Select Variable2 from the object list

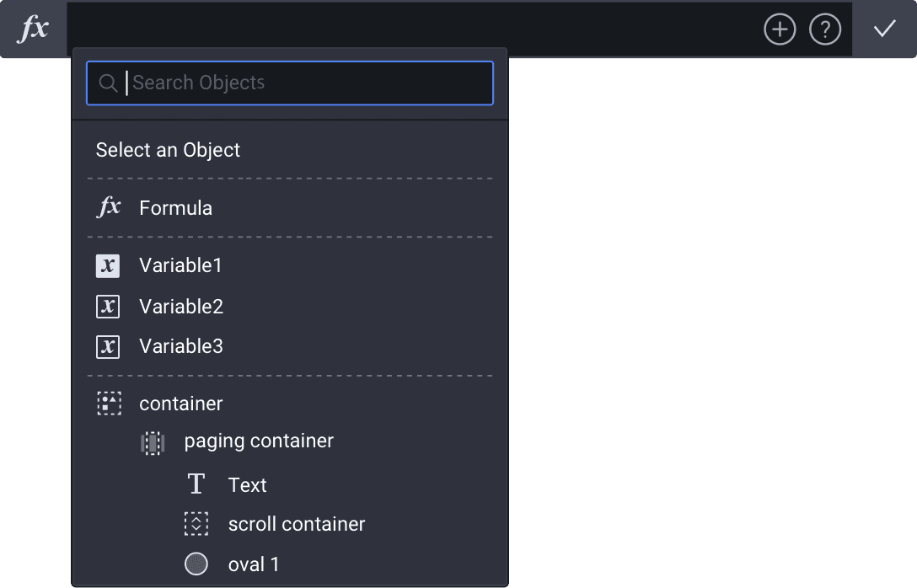coord(180,306)
